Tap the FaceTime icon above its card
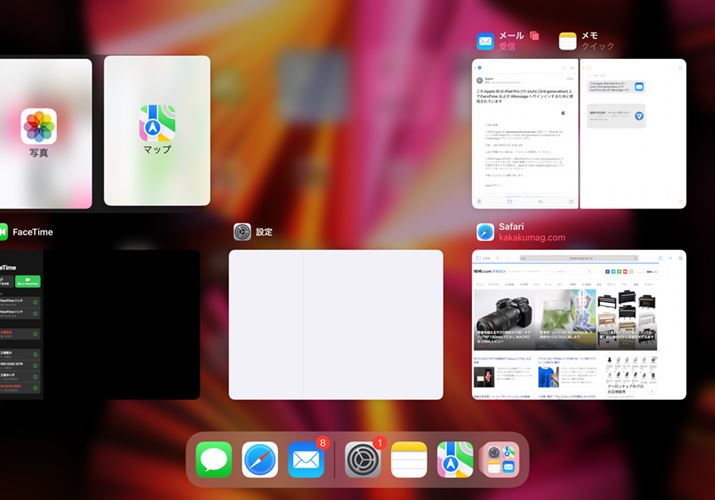Screen dimensions: 715x500 tap(3, 232)
